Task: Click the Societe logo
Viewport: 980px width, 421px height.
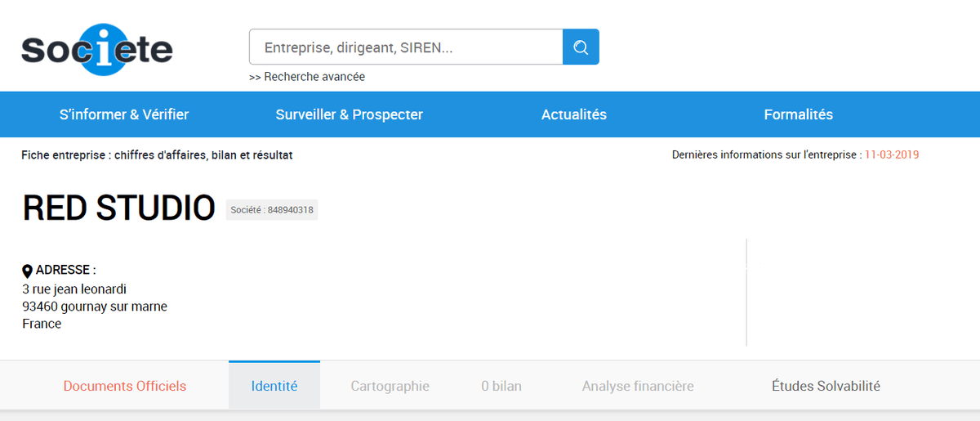Action: tap(96, 49)
